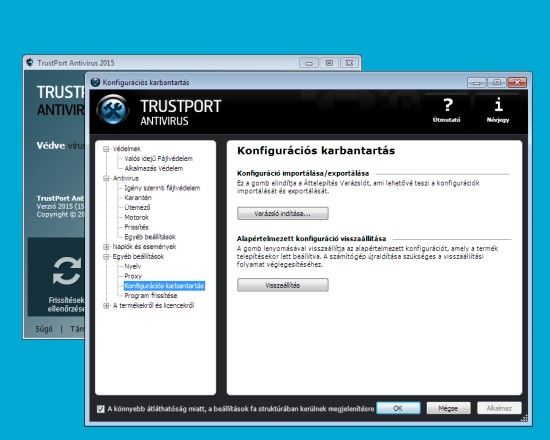Uncheck the tree structure display checkbox
The height and width of the screenshot is (440, 550).
(101, 409)
